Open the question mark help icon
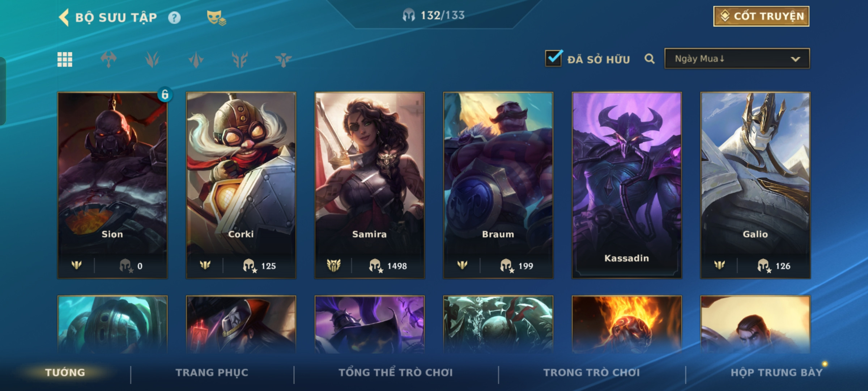Viewport: 868px width, 391px height. (x=174, y=17)
